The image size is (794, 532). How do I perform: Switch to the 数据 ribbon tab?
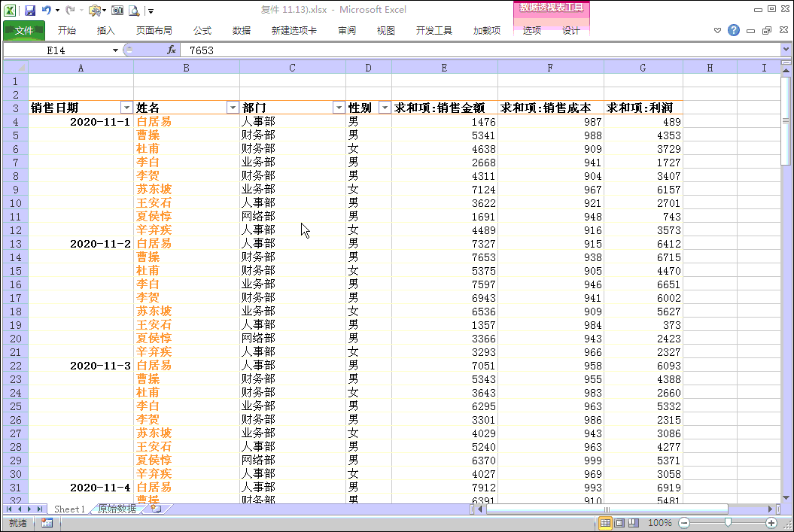[x=242, y=30]
